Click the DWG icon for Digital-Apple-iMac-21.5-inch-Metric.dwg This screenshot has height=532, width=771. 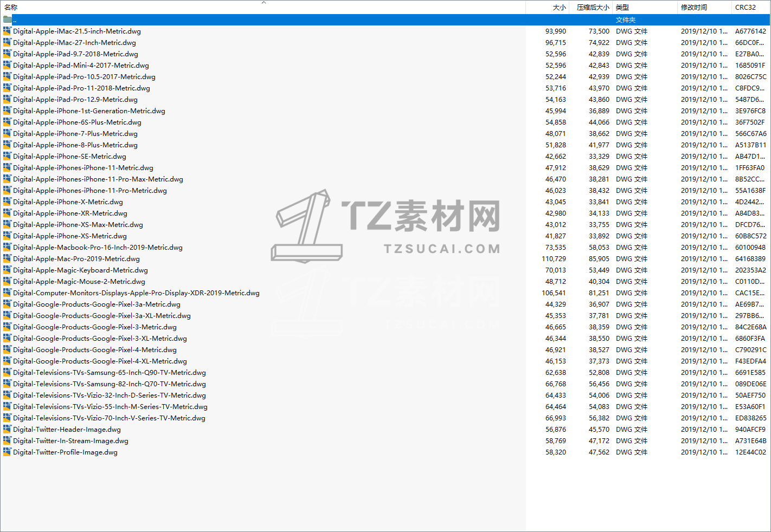(x=7, y=31)
